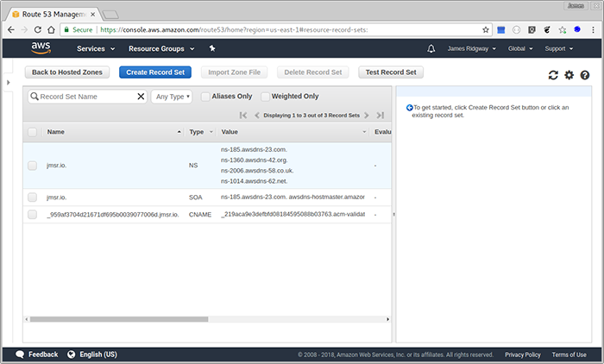Select the jmsr.io. SOA record checkbox
This screenshot has height=364, width=604.
pyautogui.click(x=33, y=198)
